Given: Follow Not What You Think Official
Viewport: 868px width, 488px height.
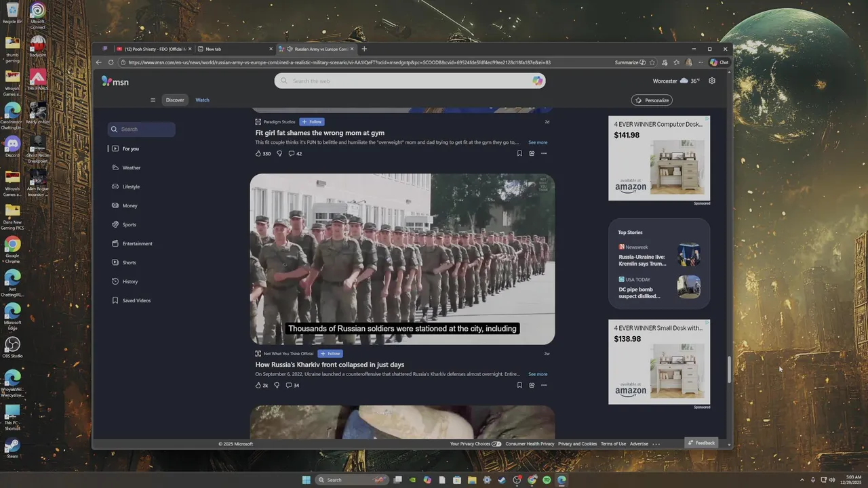Looking at the screenshot, I should (x=331, y=354).
